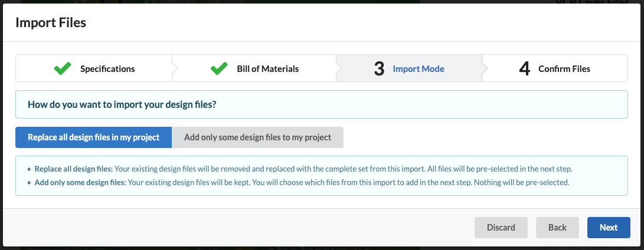Click the arrow divider after Bill of Materials
The width and height of the screenshot is (644, 250).
coord(339,68)
